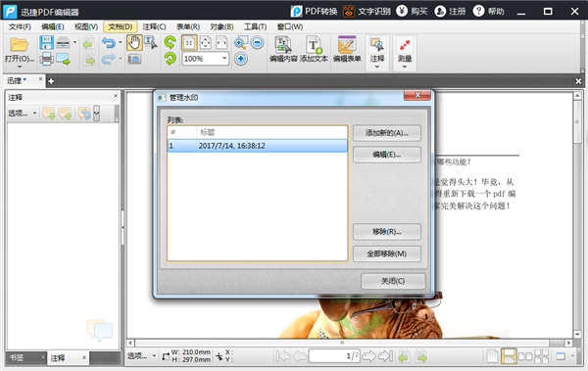588x371 pixels.
Task: Click the 添加新的(A)... button
Action: [387, 133]
